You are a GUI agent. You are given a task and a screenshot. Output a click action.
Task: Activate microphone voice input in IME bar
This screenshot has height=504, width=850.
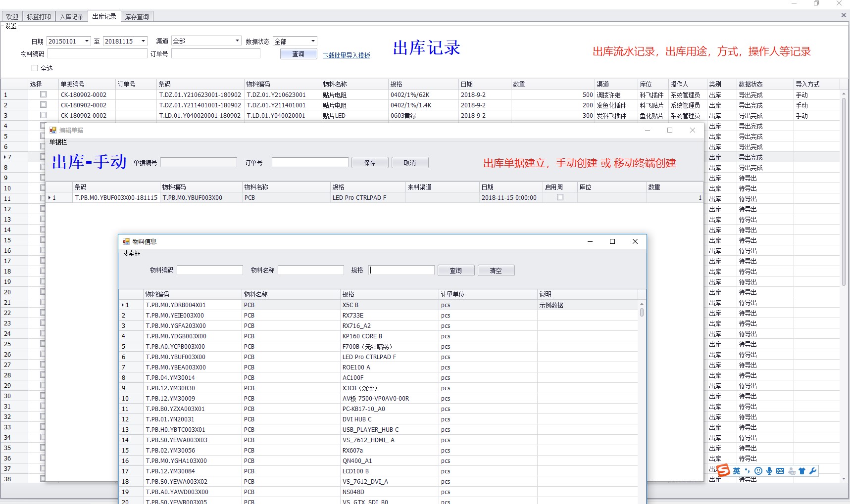coord(769,471)
